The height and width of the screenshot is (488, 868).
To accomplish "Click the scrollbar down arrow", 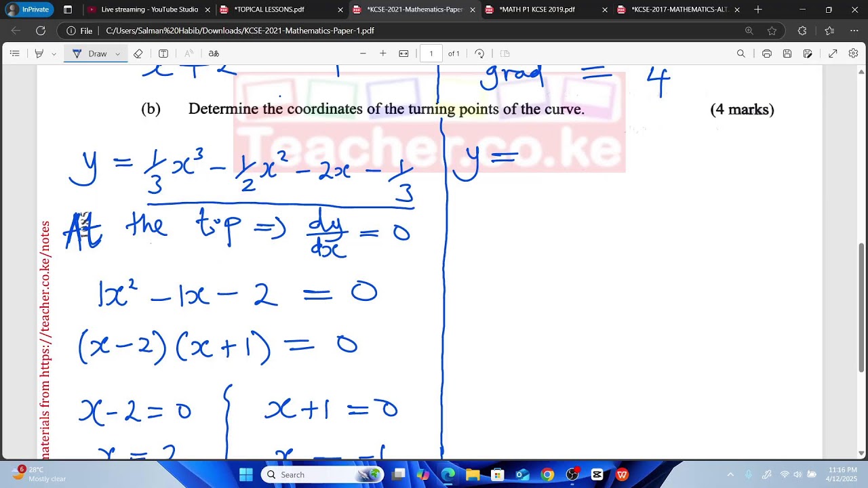I will pyautogui.click(x=862, y=453).
